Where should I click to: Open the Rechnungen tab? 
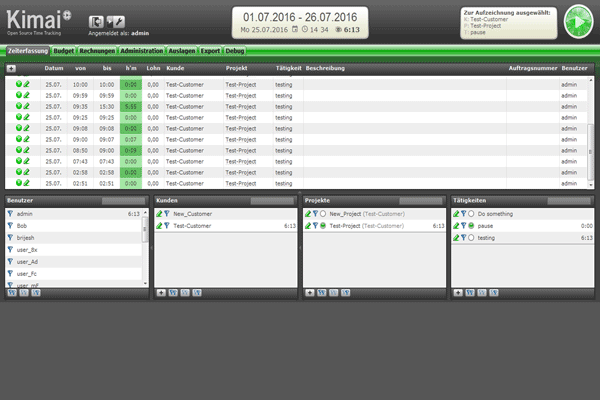(x=97, y=49)
